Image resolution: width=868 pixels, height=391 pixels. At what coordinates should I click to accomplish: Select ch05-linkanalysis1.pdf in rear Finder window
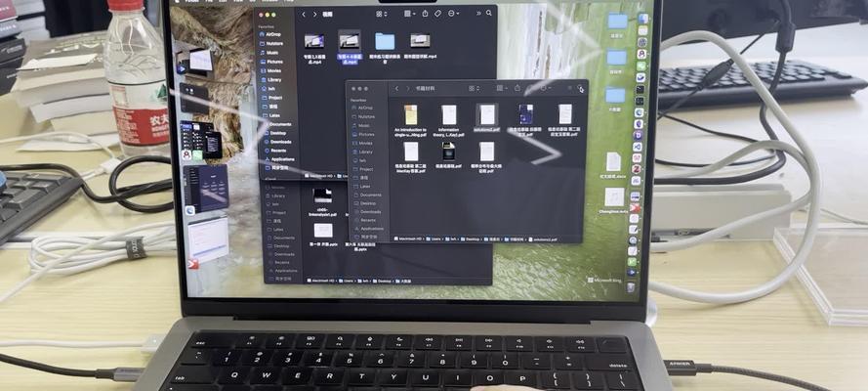(323, 195)
